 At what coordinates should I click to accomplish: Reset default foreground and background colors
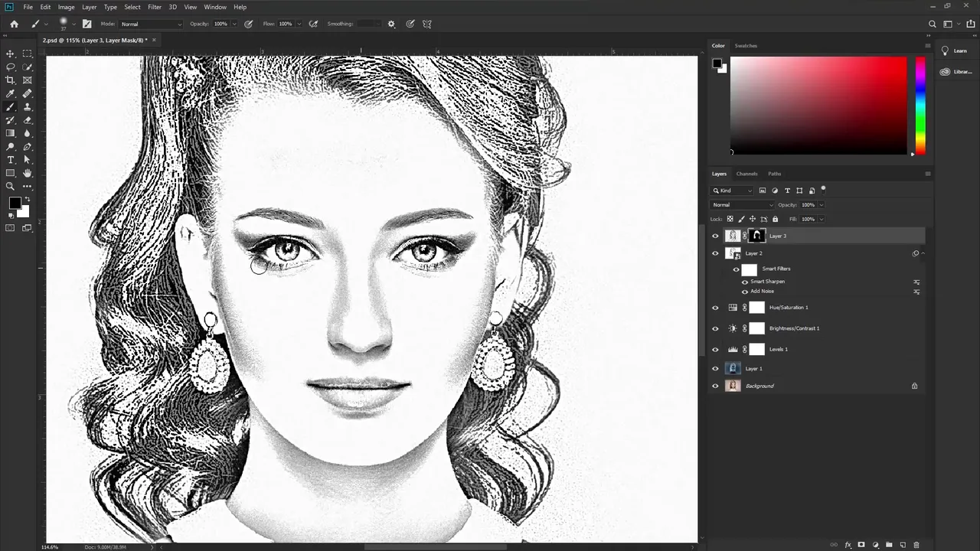click(x=11, y=215)
